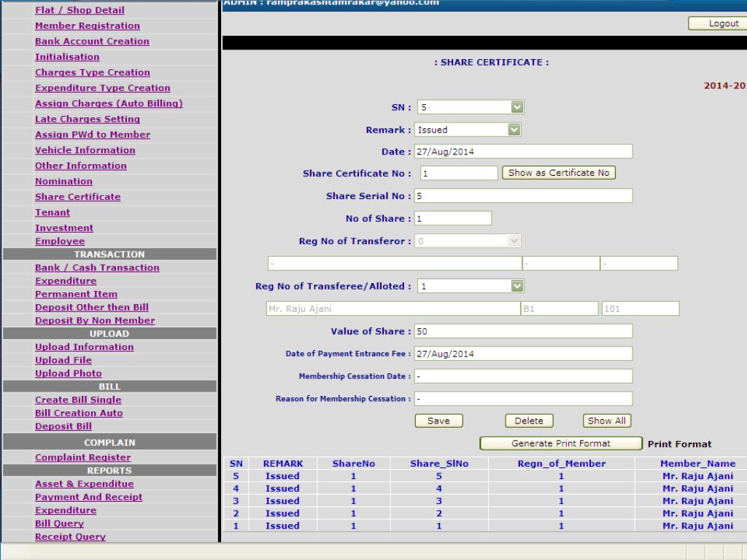Image resolution: width=747 pixels, height=560 pixels.
Task: Open the Member Registration link
Action: [x=88, y=26]
